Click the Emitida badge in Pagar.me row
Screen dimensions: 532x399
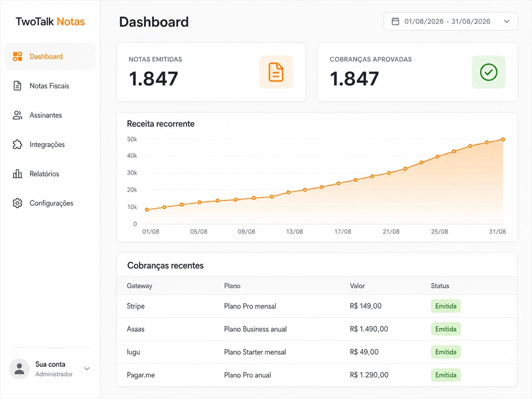pos(446,375)
